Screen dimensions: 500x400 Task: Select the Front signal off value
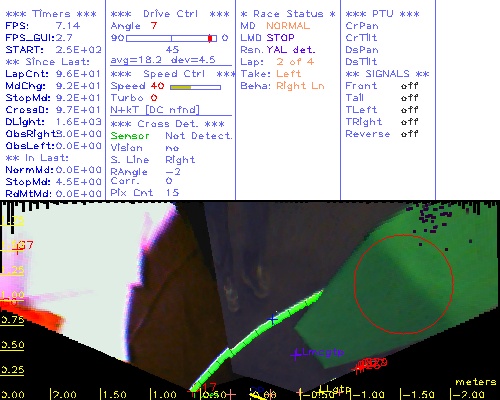(410, 86)
